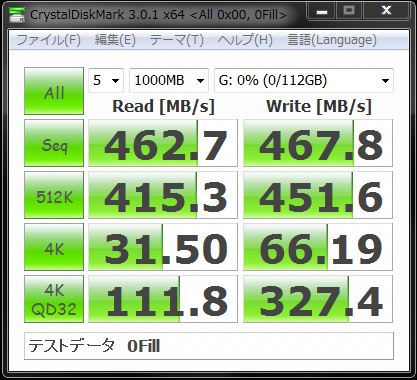Image resolution: width=417 pixels, height=380 pixels.
Task: Select the 4K write result 66.19
Action: pyautogui.click(x=318, y=247)
